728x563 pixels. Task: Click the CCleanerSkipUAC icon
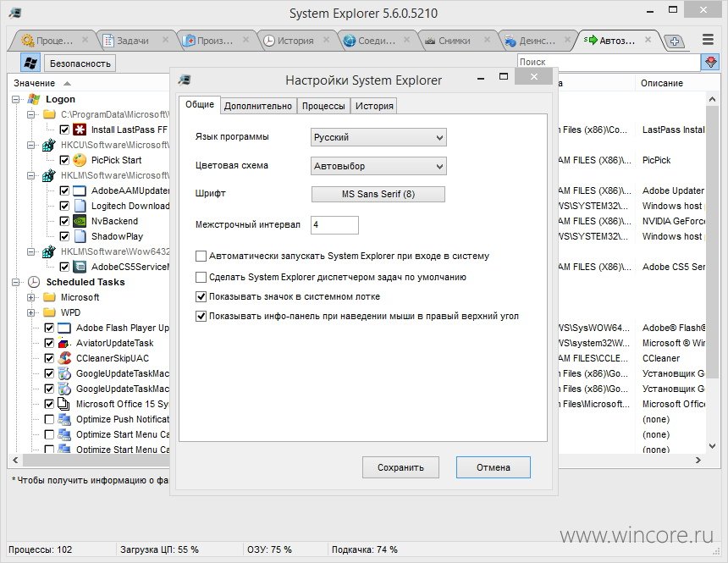point(64,358)
